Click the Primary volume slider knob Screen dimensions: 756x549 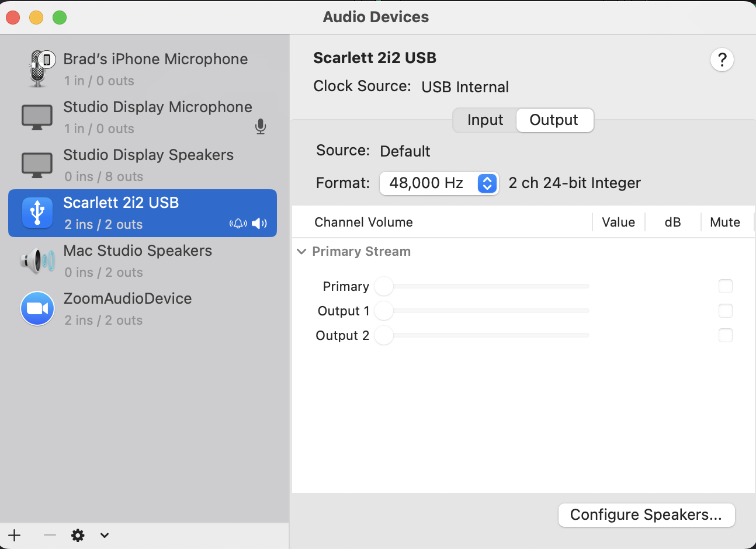coord(384,286)
